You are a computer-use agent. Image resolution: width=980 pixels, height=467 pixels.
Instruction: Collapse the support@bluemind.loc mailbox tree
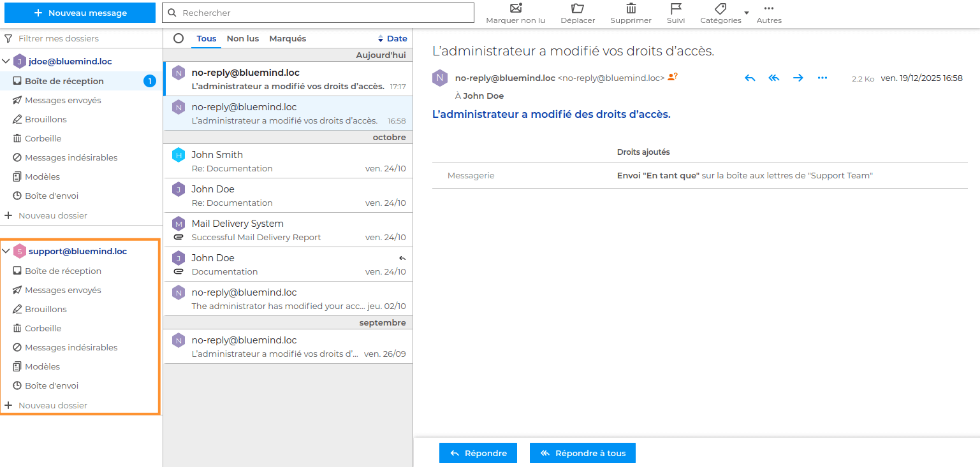[x=6, y=252]
